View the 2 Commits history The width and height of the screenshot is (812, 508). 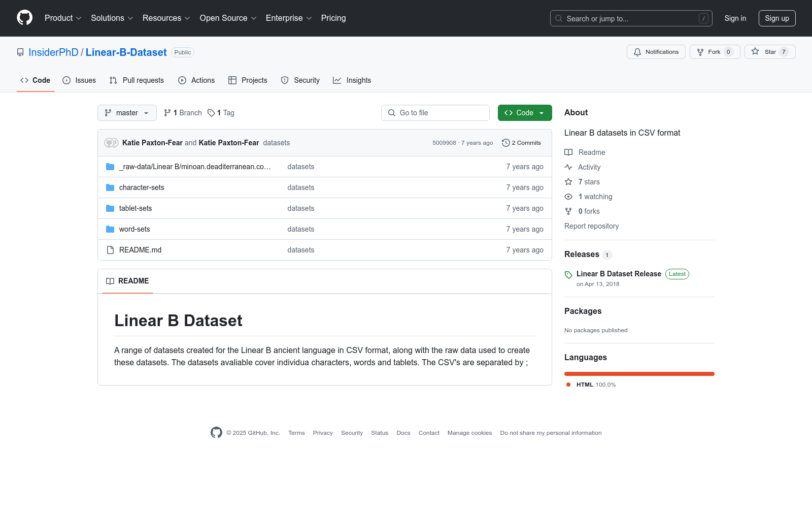pos(521,143)
